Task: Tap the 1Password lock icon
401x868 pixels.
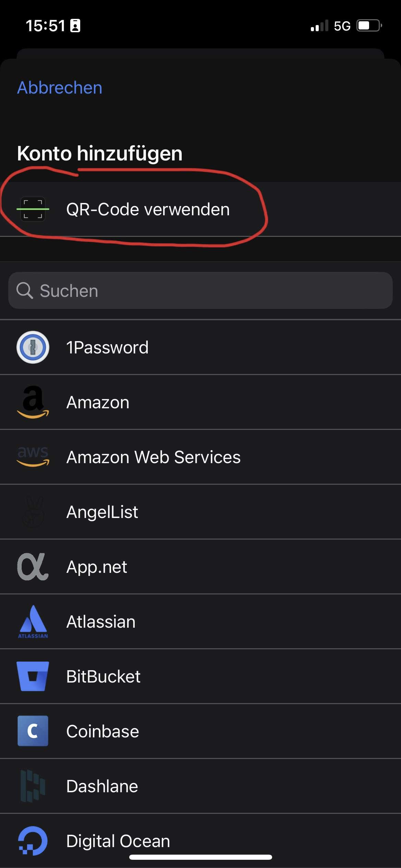Action: click(x=33, y=347)
